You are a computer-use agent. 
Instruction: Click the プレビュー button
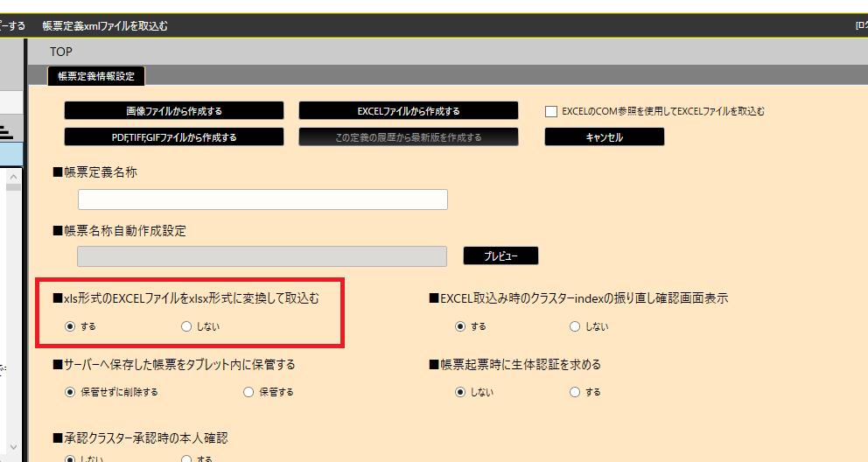(500, 255)
